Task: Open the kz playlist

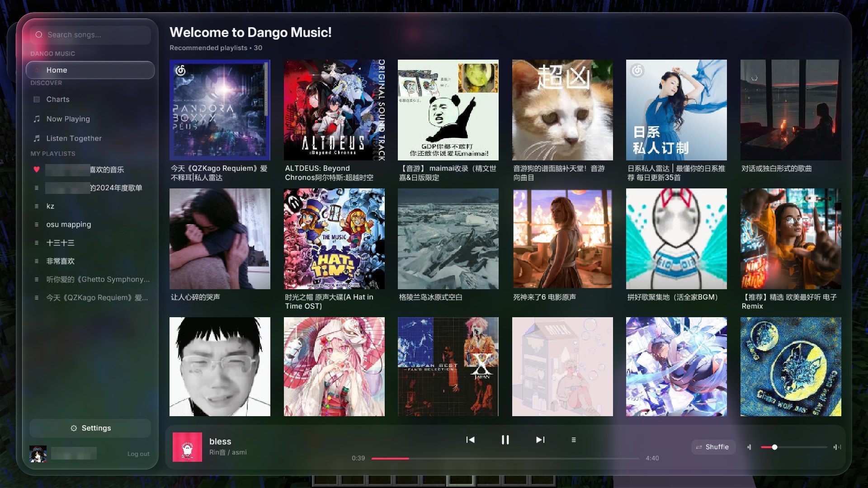Action: (90, 206)
